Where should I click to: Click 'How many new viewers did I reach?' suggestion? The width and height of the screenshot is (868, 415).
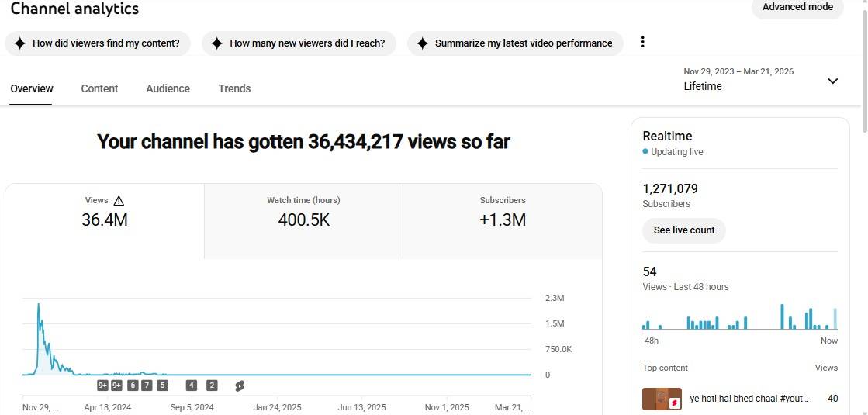coord(307,43)
